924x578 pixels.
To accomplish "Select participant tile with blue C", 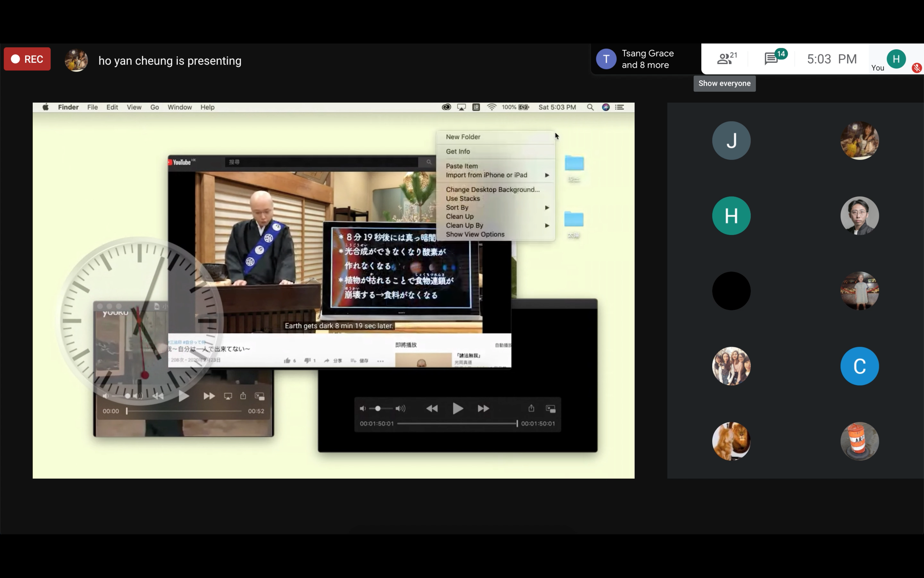I will click(x=859, y=366).
